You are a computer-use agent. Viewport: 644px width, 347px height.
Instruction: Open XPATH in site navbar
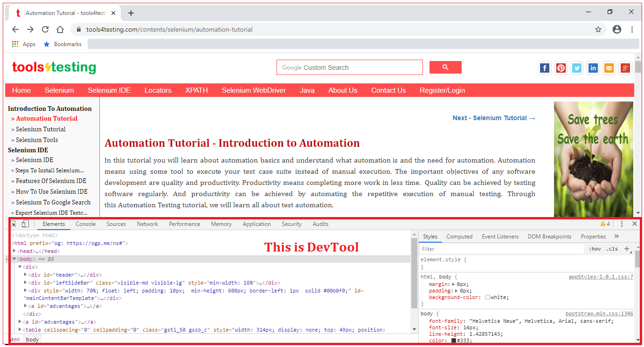(197, 90)
